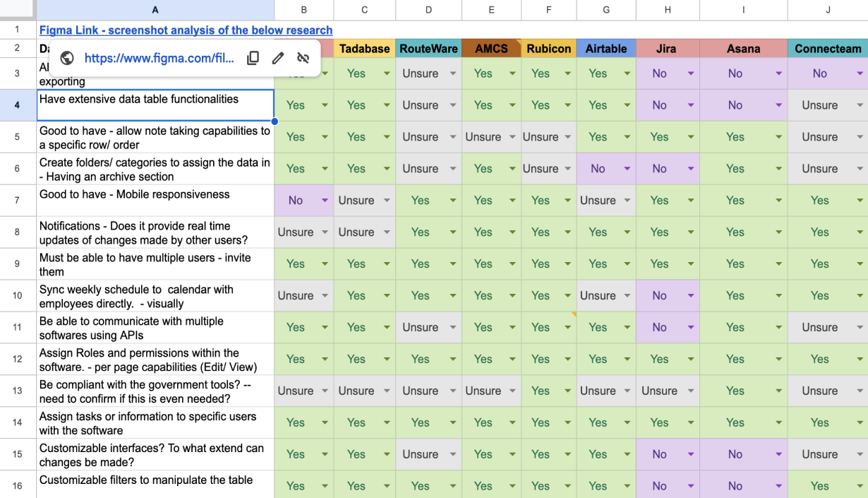This screenshot has width=868, height=498.
Task: Select column J header
Action: (x=828, y=10)
